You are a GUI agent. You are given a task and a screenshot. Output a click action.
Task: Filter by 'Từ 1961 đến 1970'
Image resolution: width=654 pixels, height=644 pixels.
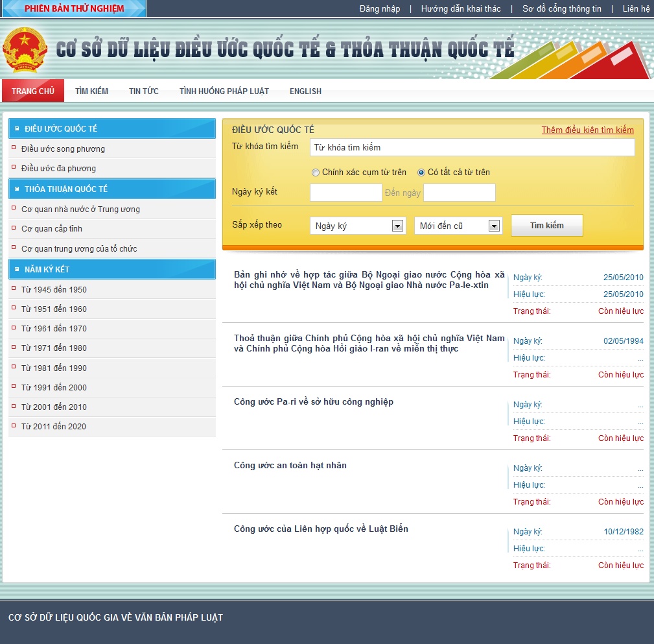54,328
